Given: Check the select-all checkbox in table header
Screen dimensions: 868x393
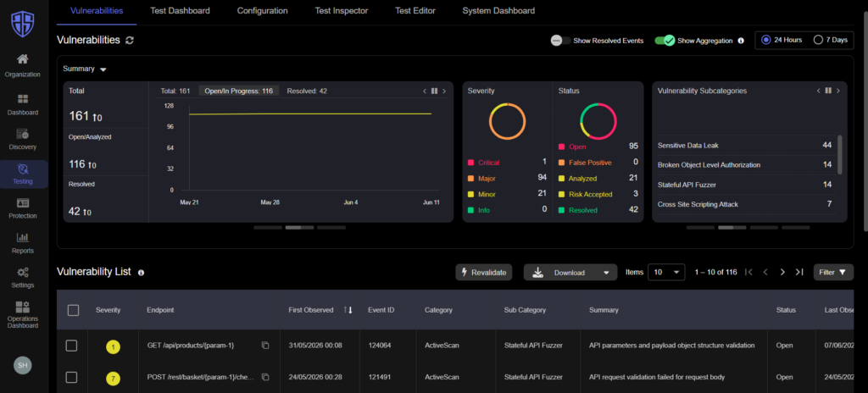Looking at the screenshot, I should 73,310.
